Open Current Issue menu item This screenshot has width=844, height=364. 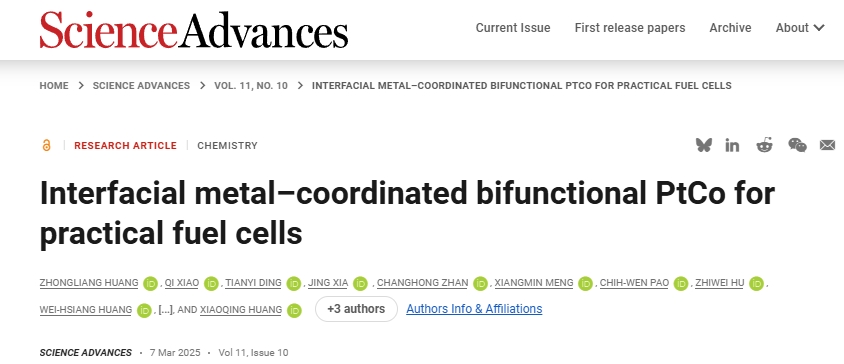point(513,28)
